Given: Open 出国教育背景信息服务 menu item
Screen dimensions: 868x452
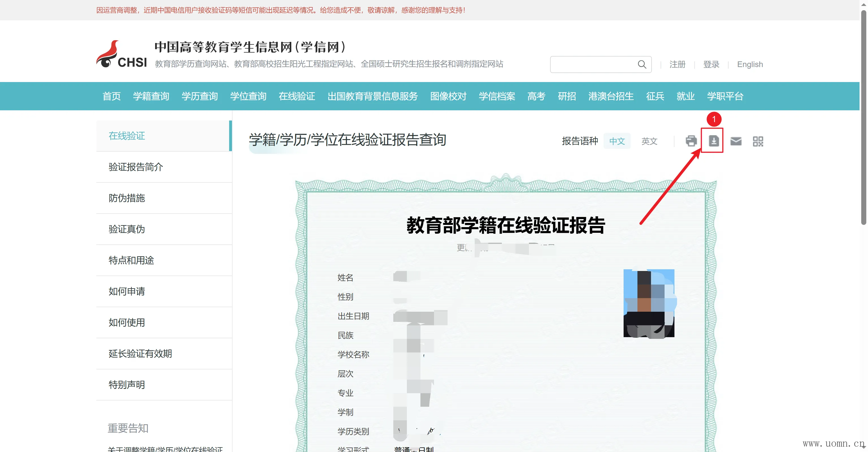Looking at the screenshot, I should (372, 96).
